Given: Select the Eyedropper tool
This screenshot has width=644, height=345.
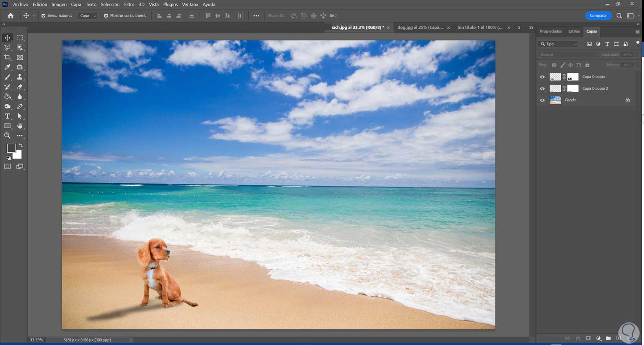Looking at the screenshot, I should (x=7, y=67).
